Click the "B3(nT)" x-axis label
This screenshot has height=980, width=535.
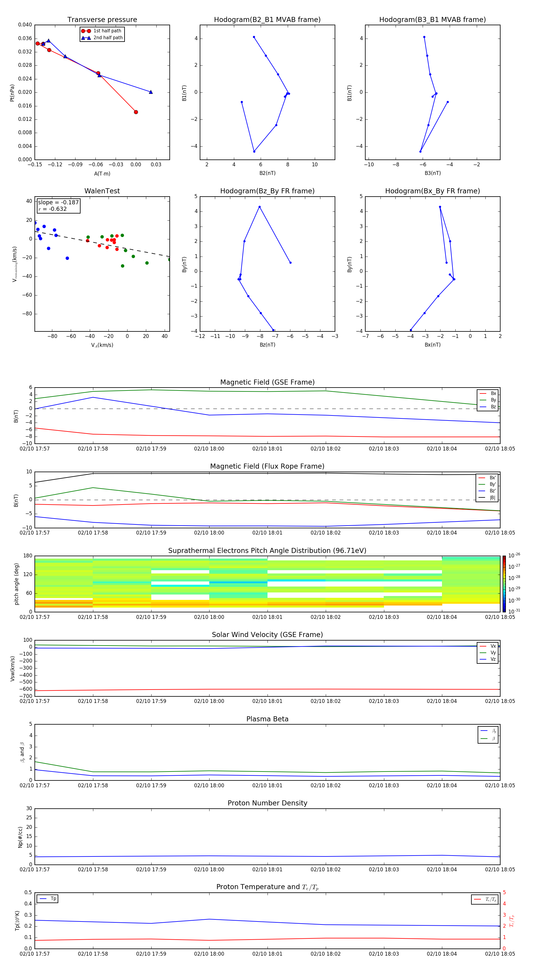(x=432, y=173)
